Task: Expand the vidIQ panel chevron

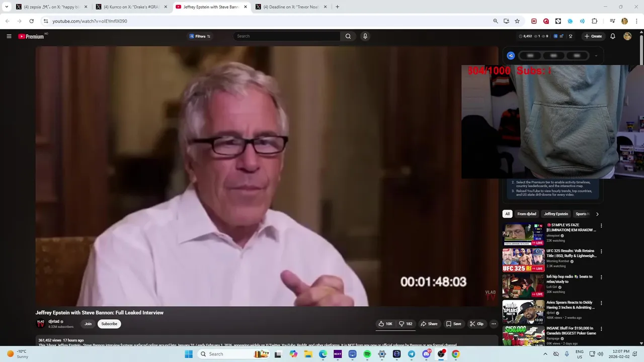Action: coord(596,56)
